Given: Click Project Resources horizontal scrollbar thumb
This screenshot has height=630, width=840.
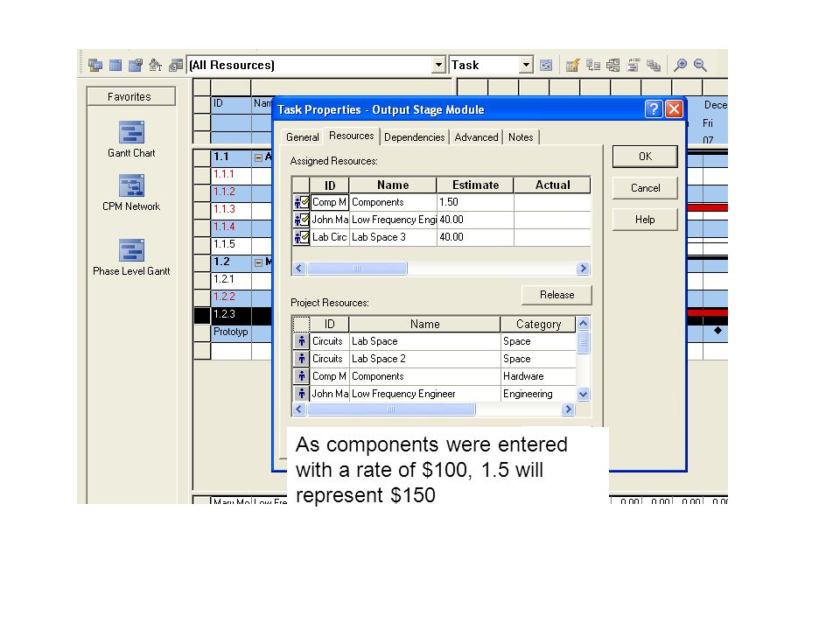Looking at the screenshot, I should (391, 409).
